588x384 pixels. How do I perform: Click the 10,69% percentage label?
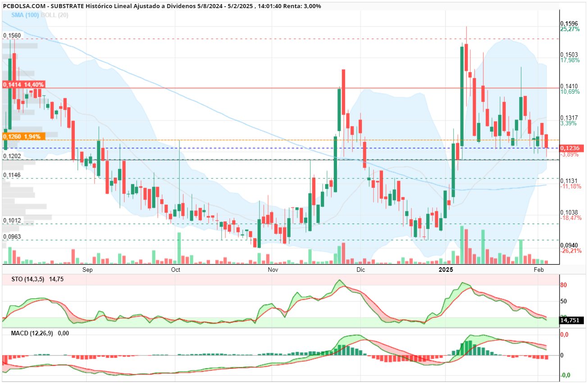(570, 92)
